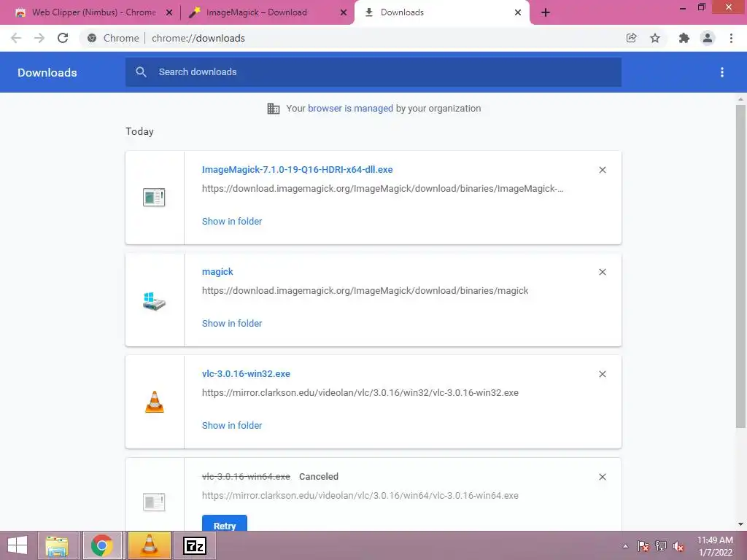747x560 pixels.
Task: Switch to Web Clipper (Nimbus) tab
Action: coord(90,12)
